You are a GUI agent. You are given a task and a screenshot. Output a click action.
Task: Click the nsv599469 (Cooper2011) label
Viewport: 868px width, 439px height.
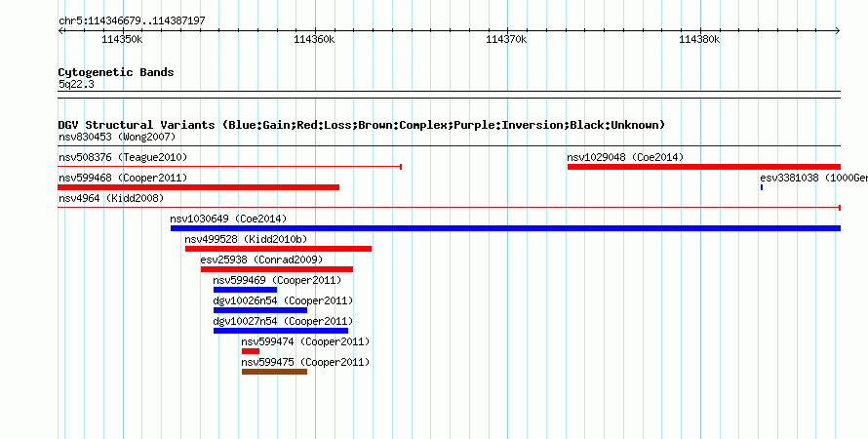(277, 280)
